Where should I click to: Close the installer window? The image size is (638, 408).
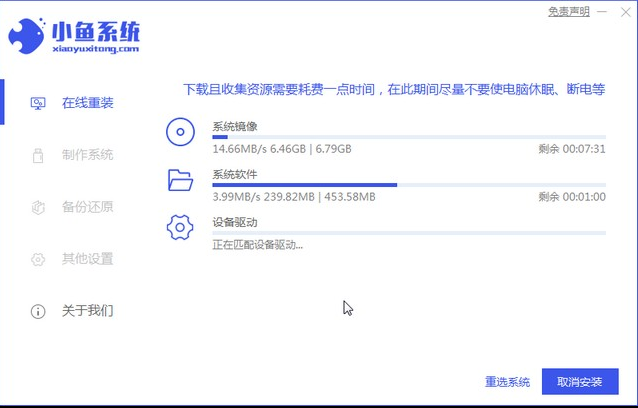(x=625, y=12)
